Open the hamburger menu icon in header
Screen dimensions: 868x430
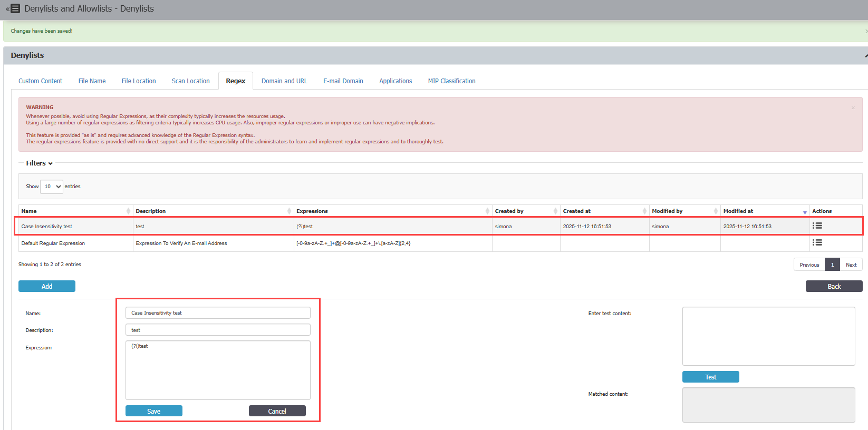tap(15, 8)
